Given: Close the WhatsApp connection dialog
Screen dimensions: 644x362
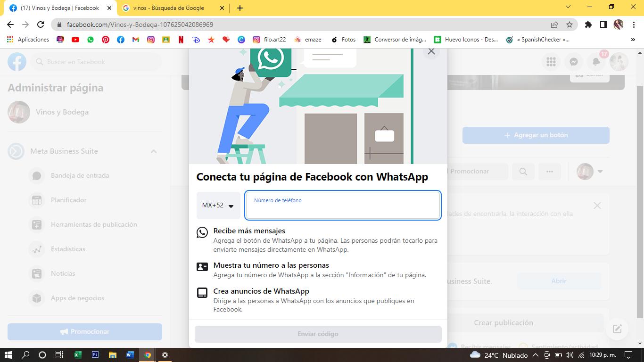Looking at the screenshot, I should coord(431,51).
